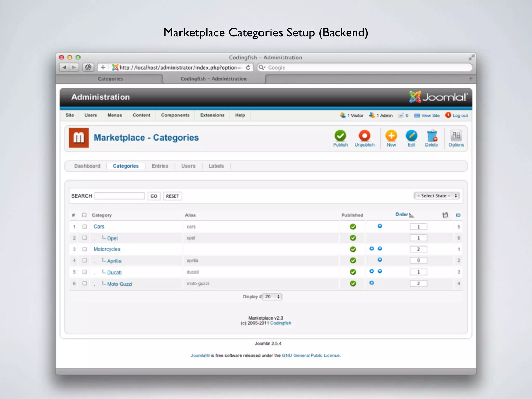
Task: Click the Google search field
Action: click(364, 68)
